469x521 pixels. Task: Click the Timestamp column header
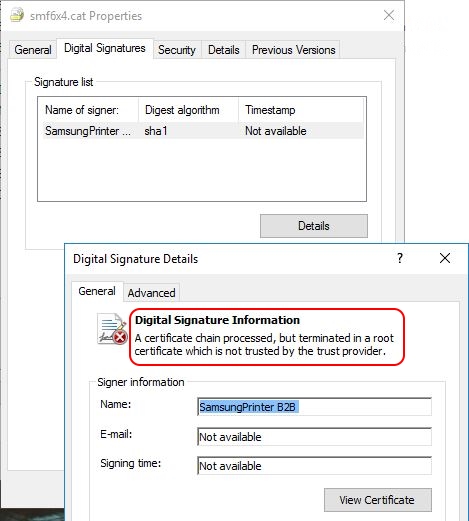[302, 110]
